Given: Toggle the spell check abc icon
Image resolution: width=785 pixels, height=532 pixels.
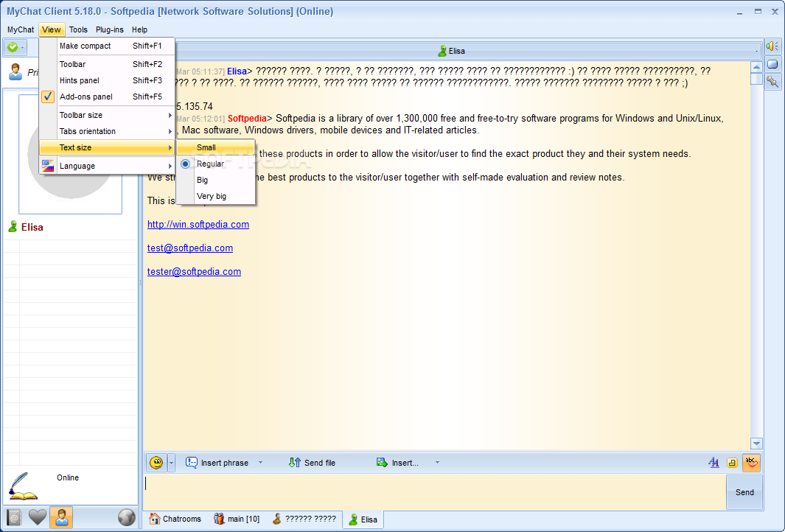Looking at the screenshot, I should (751, 463).
